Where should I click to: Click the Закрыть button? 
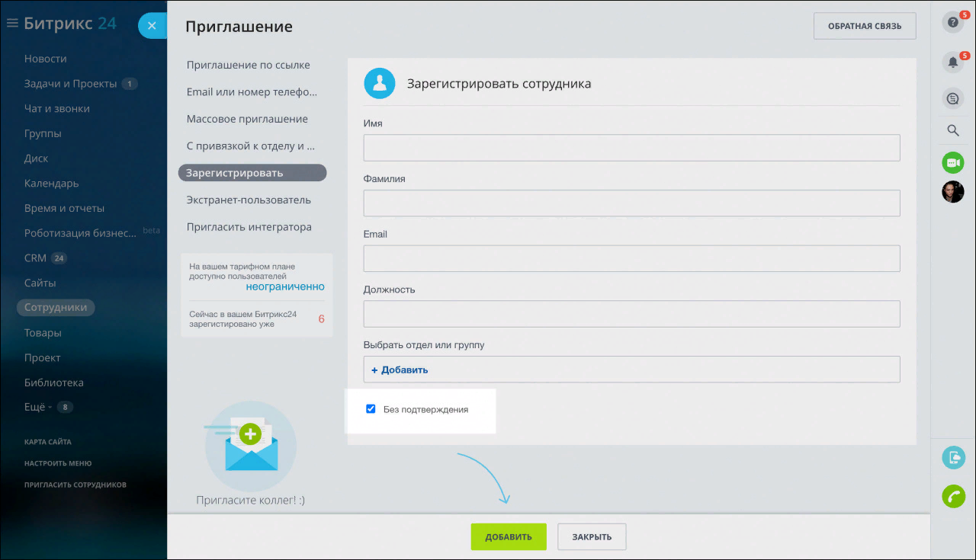[x=591, y=536]
